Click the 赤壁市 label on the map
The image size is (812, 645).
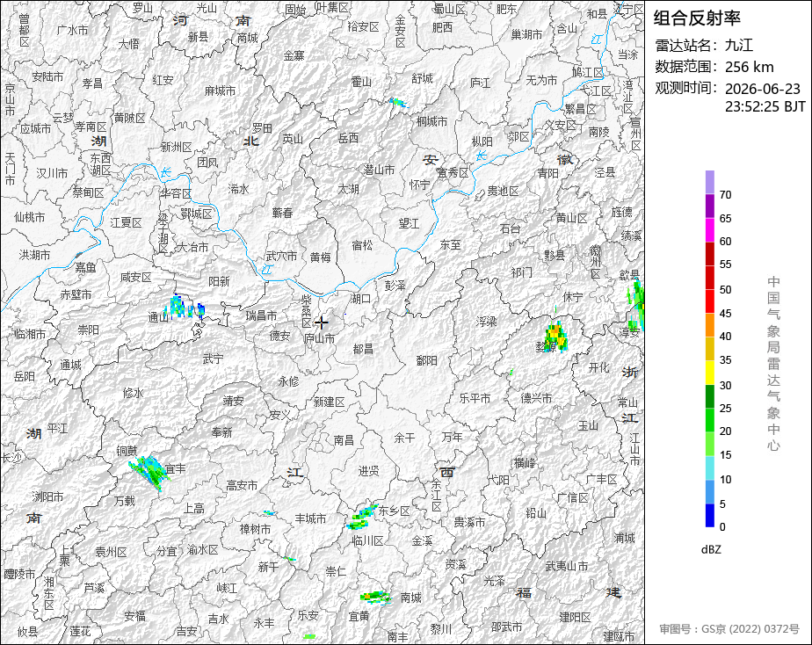pos(76,294)
